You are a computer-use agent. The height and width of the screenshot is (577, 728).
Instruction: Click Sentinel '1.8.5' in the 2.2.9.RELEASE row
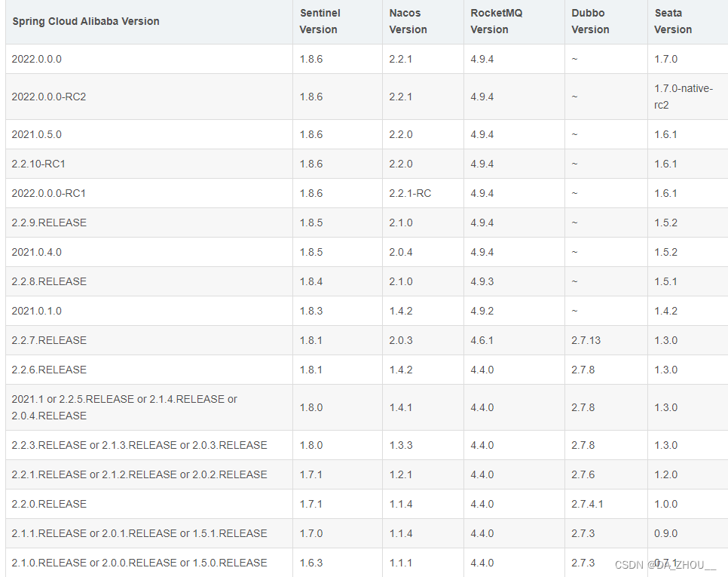pyautogui.click(x=311, y=223)
